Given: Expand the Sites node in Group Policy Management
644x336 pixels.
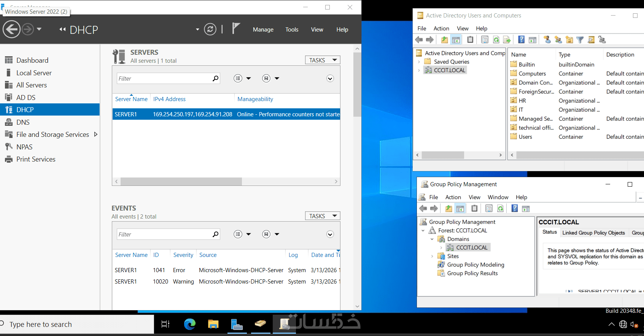Looking at the screenshot, I should tap(432, 256).
